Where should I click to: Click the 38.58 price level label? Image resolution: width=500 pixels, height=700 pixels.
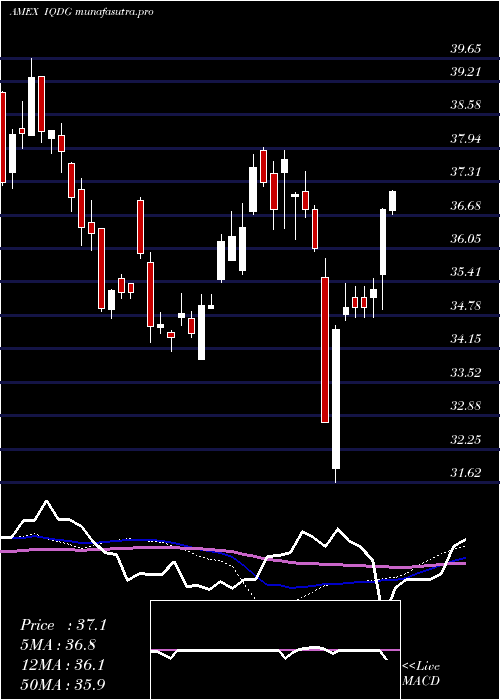[466, 105]
